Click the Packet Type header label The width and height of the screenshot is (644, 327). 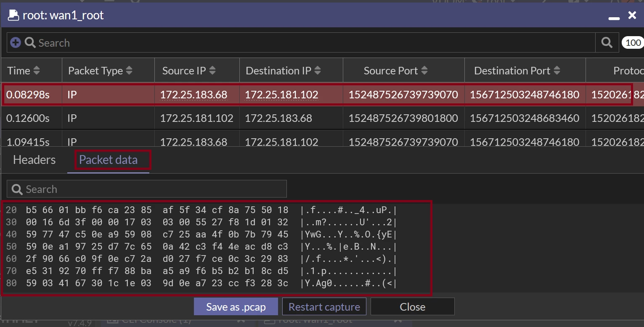(95, 71)
